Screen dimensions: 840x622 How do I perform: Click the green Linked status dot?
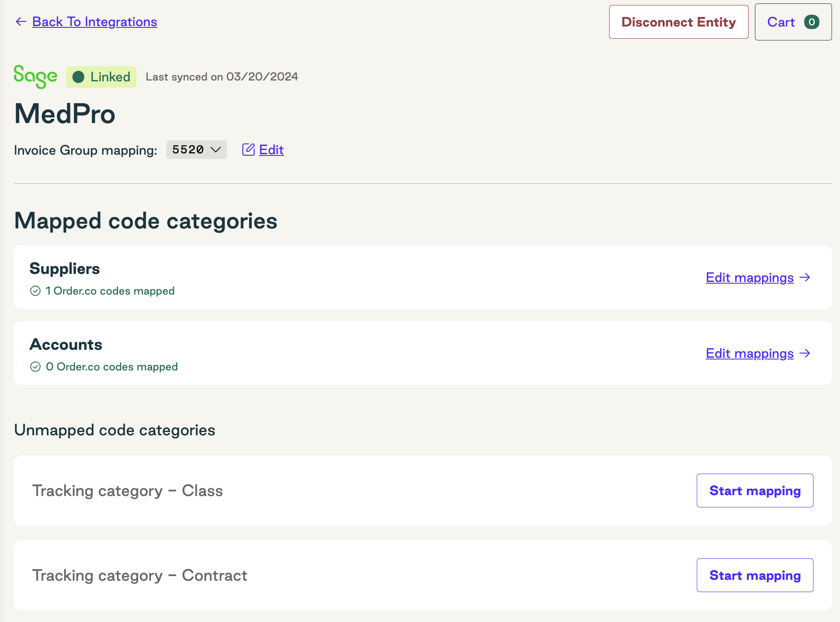click(78, 77)
